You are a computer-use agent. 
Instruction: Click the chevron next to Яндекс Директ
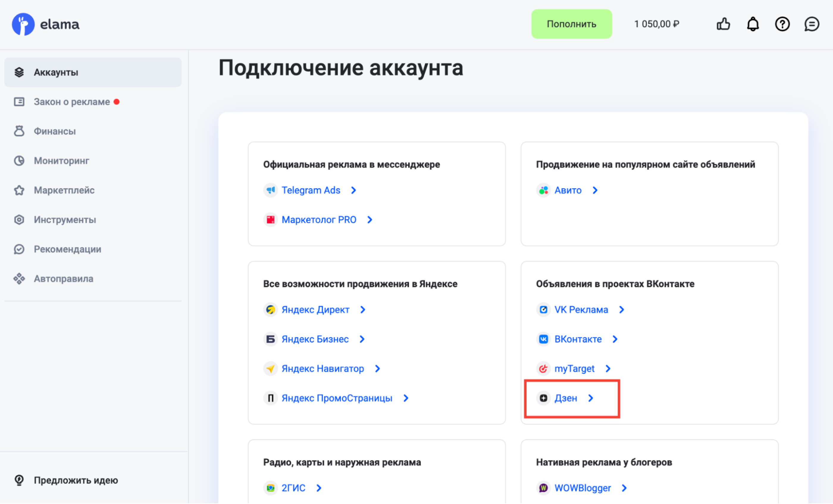pyautogui.click(x=363, y=310)
